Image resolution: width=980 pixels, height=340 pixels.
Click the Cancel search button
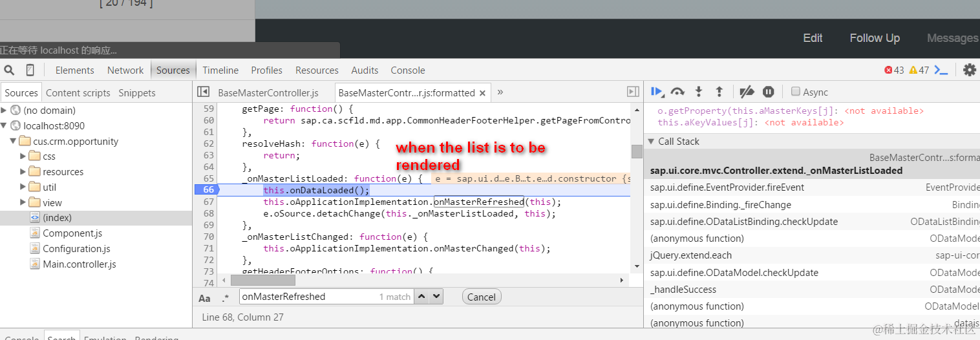click(x=482, y=297)
